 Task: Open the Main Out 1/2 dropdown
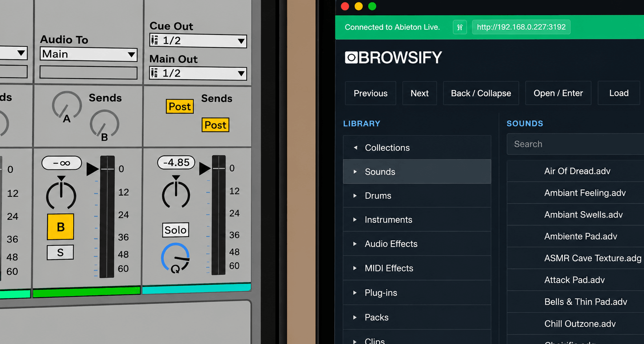198,73
